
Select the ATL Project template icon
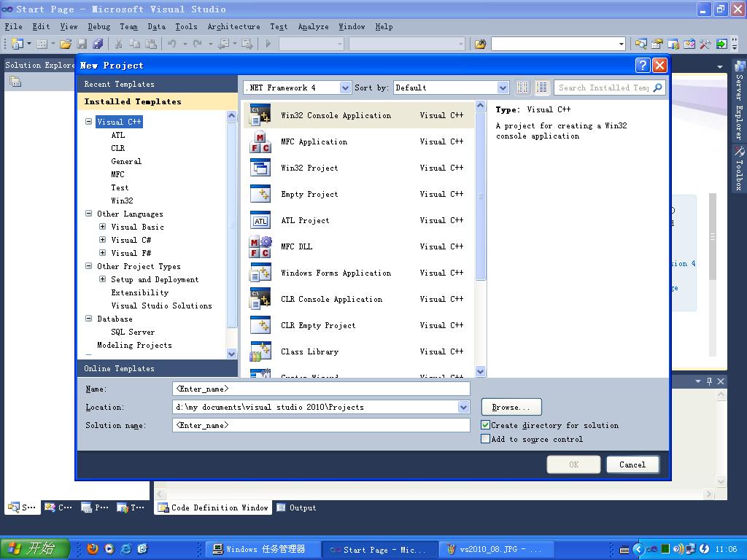pyautogui.click(x=260, y=220)
